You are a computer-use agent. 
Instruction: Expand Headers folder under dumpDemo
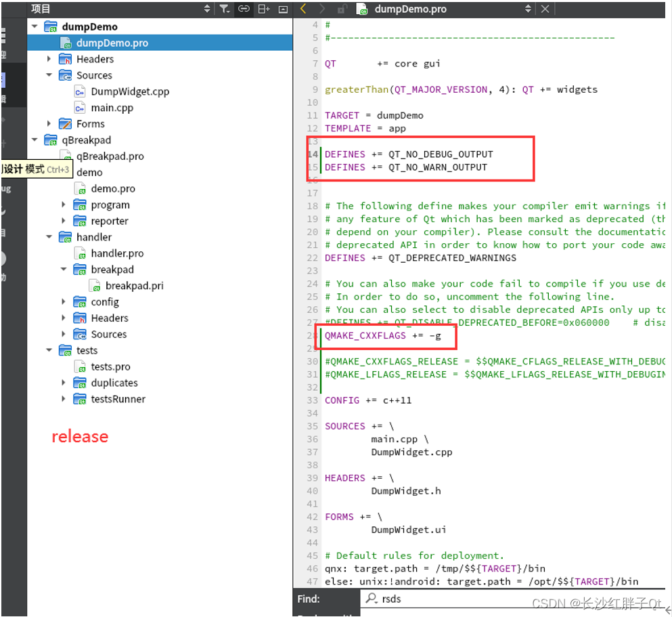[49, 59]
